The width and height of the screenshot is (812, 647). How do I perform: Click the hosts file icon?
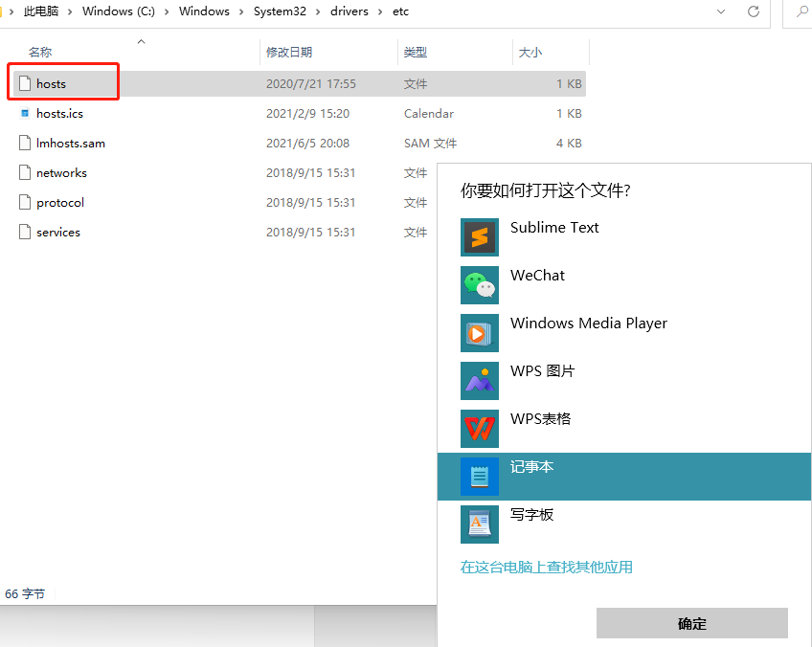tap(25, 83)
